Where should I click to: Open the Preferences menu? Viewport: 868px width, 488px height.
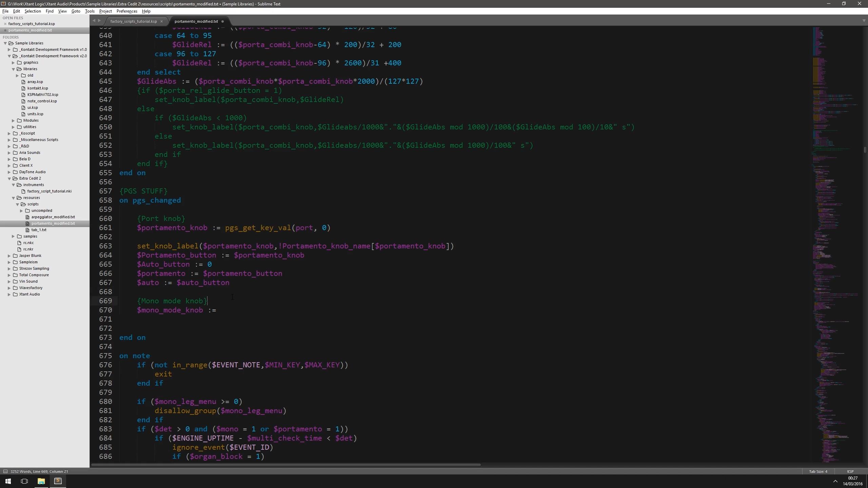127,11
